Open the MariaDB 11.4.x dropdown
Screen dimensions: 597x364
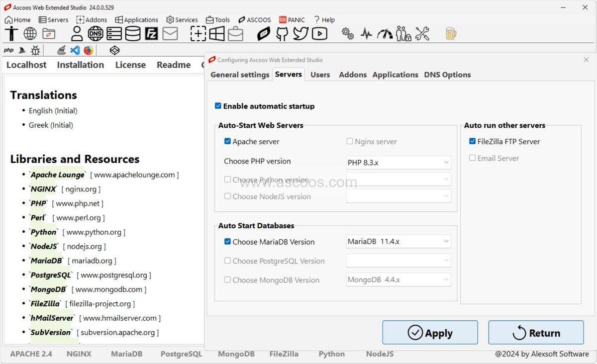(x=398, y=242)
